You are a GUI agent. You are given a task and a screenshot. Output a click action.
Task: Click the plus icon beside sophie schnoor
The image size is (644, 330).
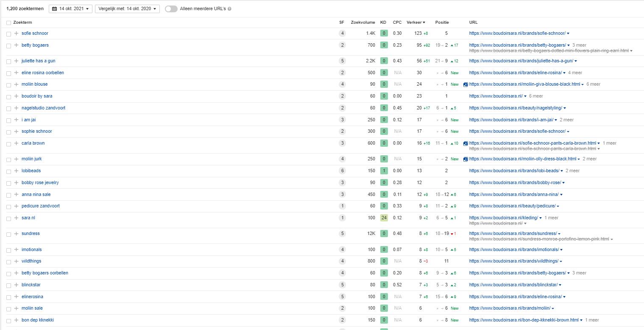[x=16, y=131]
